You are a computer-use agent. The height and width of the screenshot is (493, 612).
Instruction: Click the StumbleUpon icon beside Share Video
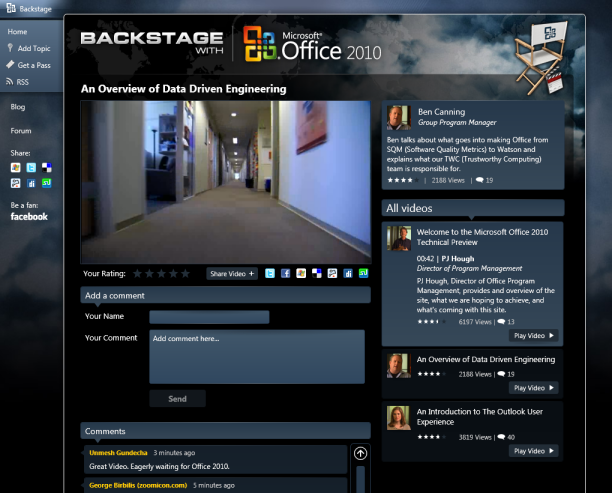[363, 273]
